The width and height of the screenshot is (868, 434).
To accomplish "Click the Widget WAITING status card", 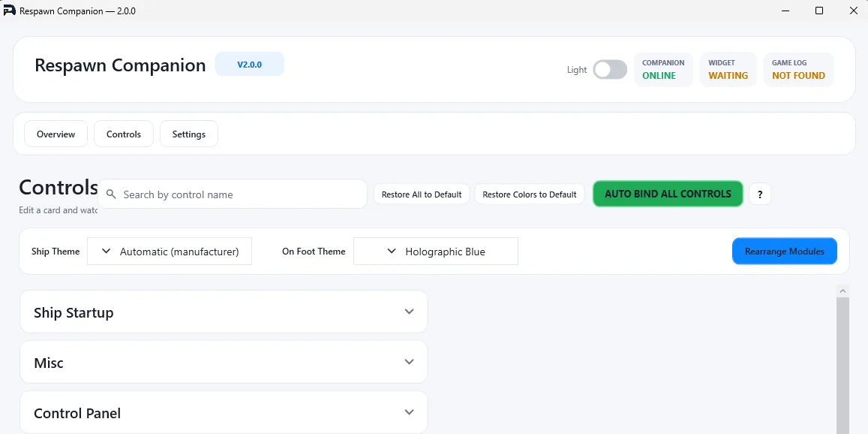I will pyautogui.click(x=728, y=70).
